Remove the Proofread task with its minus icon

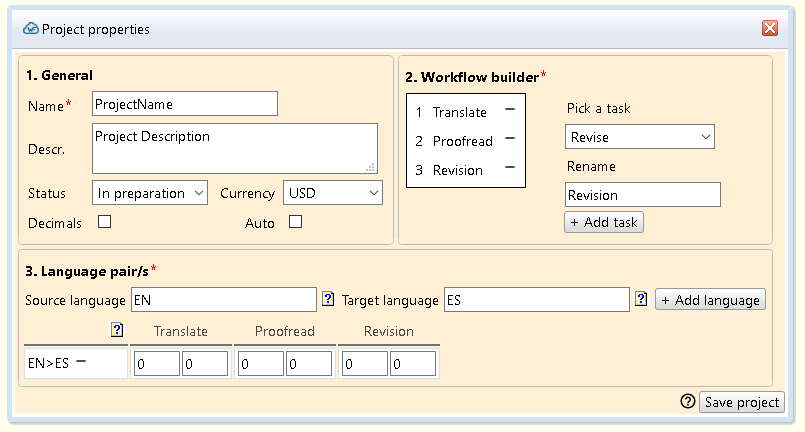[x=509, y=139]
